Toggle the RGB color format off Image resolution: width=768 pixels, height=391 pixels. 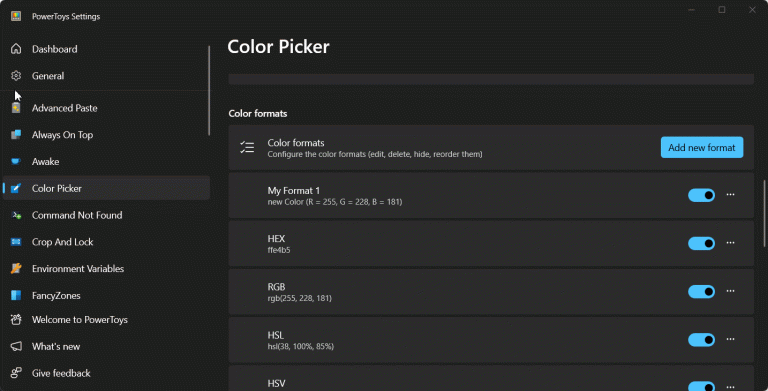(x=701, y=292)
